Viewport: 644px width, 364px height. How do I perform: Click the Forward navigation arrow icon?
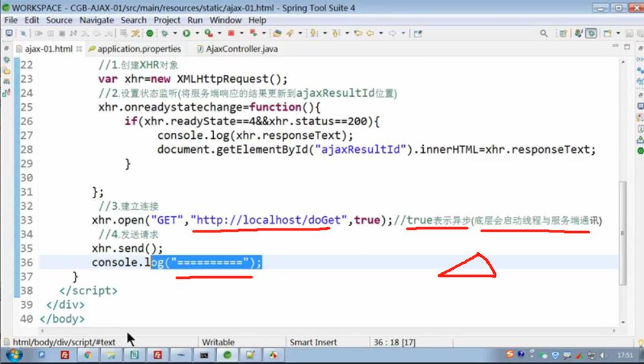(393, 34)
